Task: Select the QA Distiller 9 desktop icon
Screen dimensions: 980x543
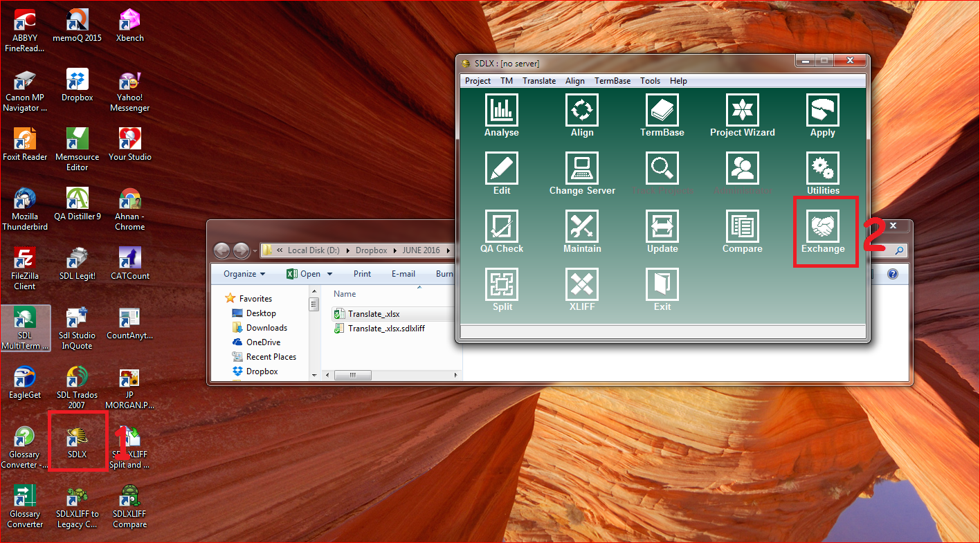Action: [78, 205]
